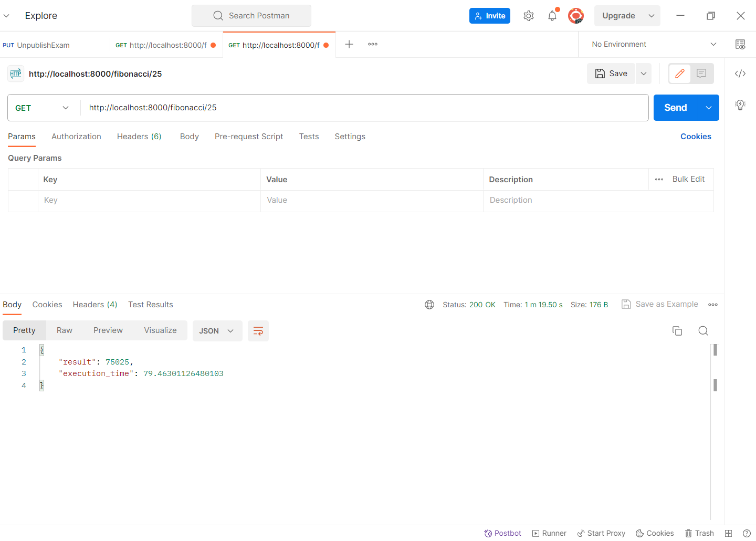Click the Invite button
Viewport: 756px width, 541px height.
pos(490,16)
